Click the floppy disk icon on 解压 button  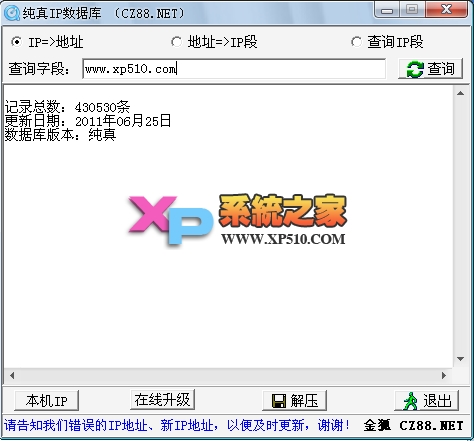[x=279, y=401]
